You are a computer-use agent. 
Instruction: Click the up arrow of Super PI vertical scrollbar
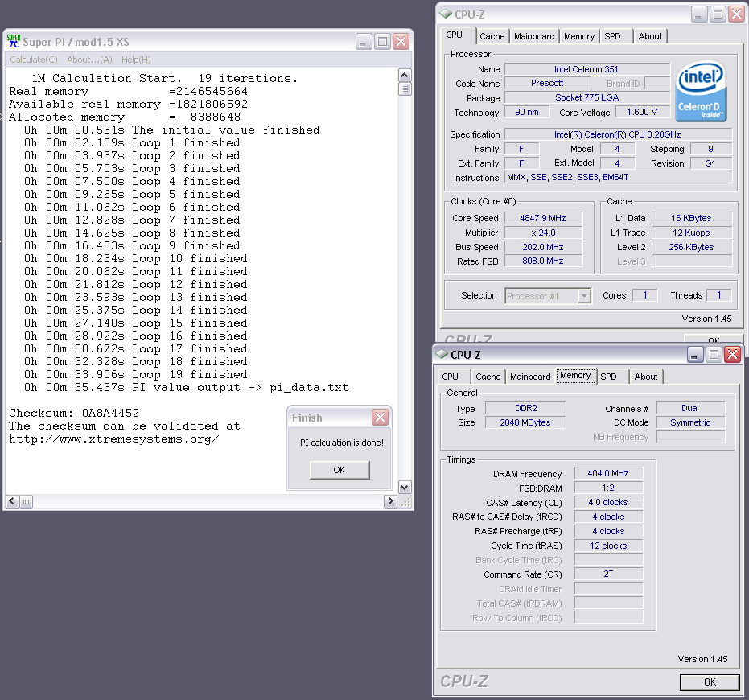click(x=405, y=76)
